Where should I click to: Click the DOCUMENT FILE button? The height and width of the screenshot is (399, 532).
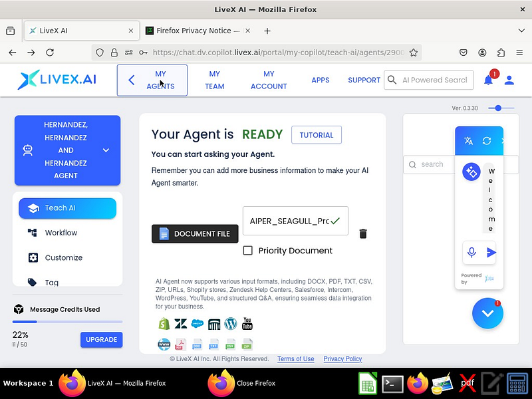click(x=195, y=234)
